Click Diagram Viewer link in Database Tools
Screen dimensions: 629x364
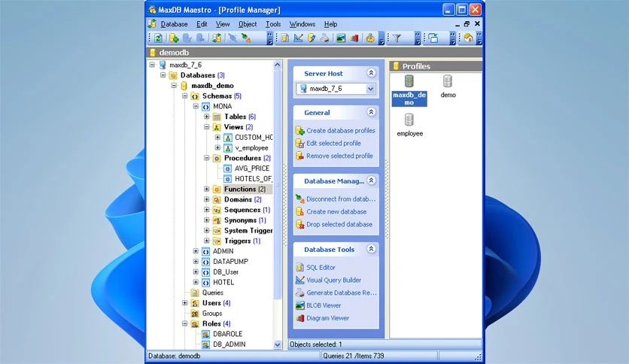(x=327, y=318)
